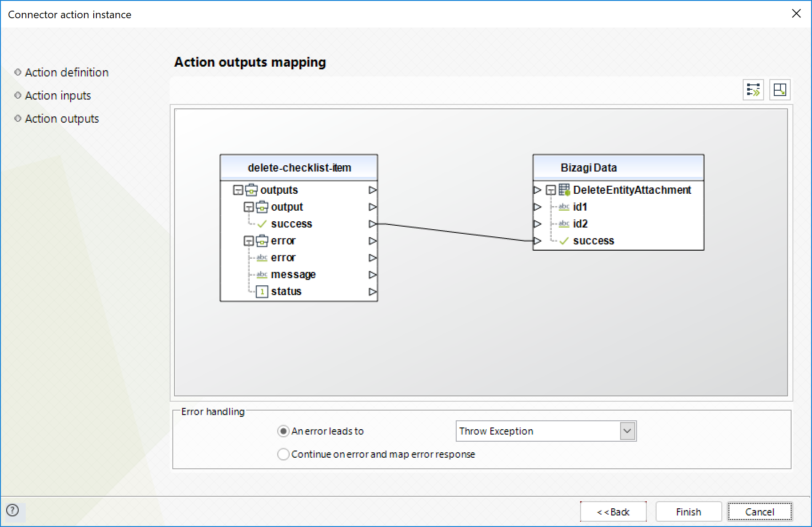This screenshot has width=812, height=527.
Task: Go to Action inputs step
Action: pyautogui.click(x=58, y=96)
